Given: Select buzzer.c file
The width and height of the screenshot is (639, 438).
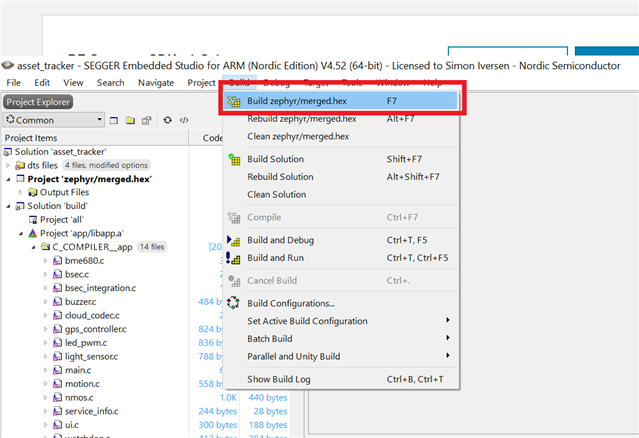Looking at the screenshot, I should tap(81, 302).
